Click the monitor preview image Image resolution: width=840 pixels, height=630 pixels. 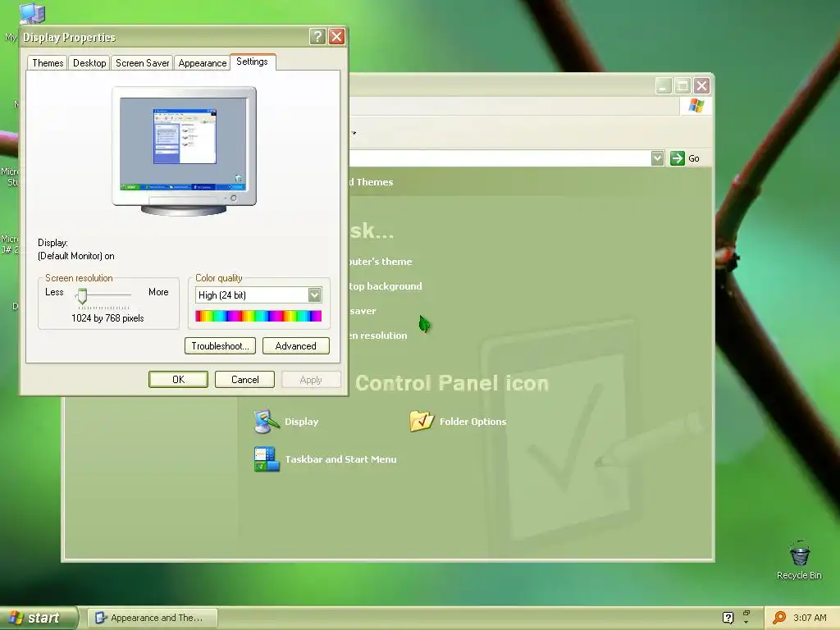click(184, 151)
